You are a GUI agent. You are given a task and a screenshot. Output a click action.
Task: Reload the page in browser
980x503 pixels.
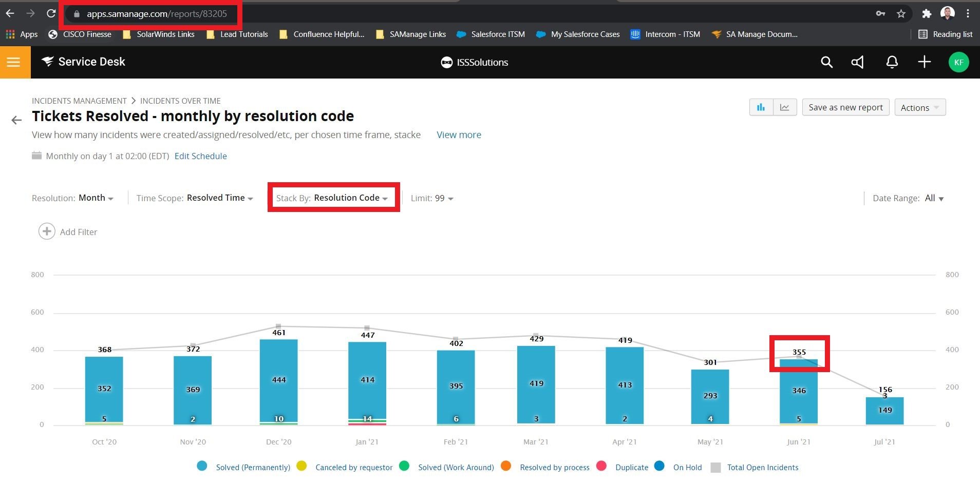51,13
